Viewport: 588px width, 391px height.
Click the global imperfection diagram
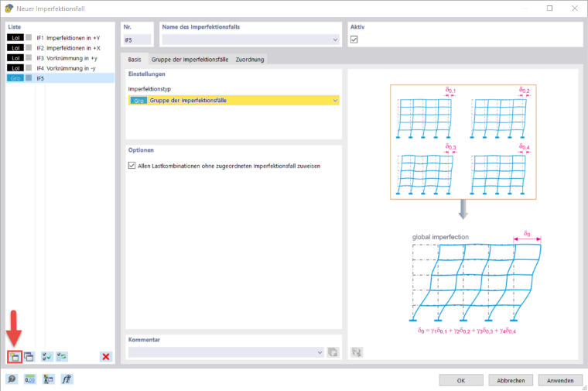pyautogui.click(x=475, y=283)
